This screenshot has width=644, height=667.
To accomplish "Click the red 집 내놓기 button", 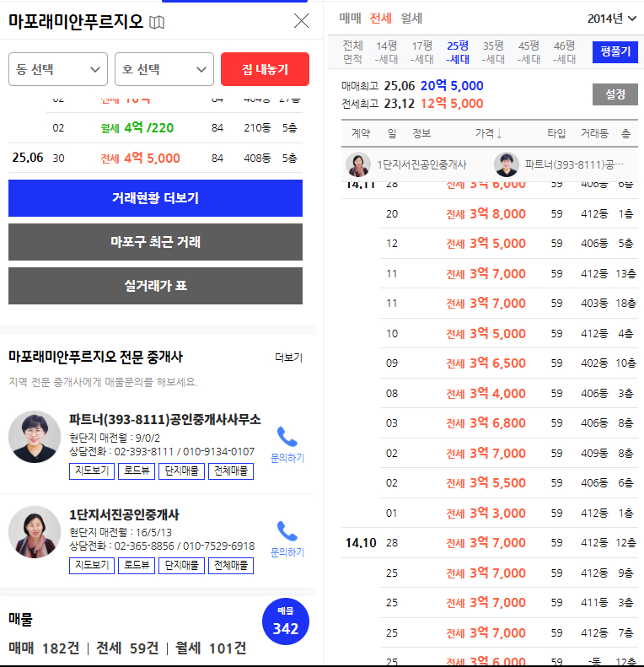I will pos(265,69).
